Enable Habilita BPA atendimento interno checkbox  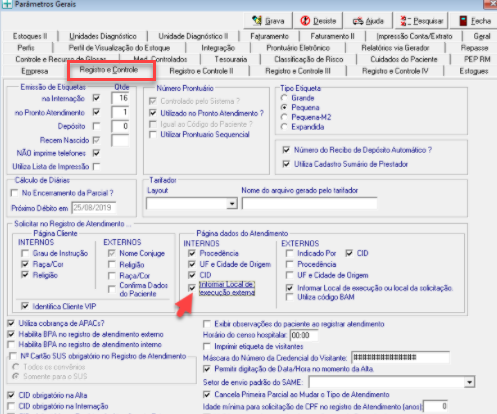point(11,344)
